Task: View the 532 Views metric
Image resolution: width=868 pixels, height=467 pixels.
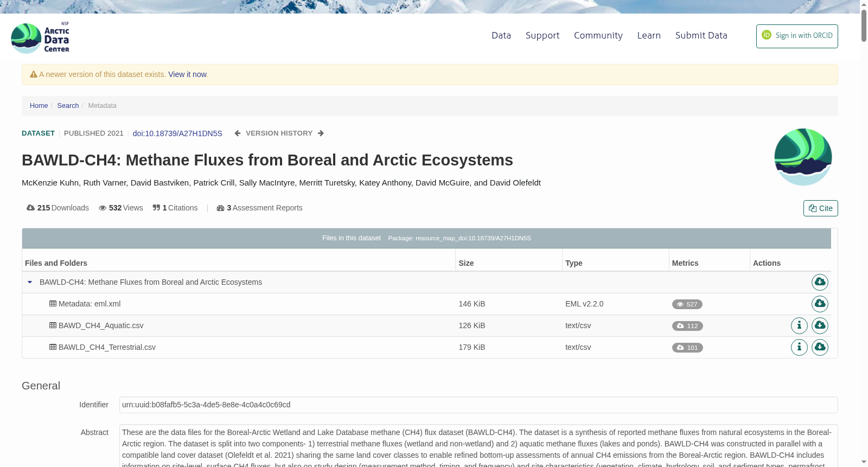Action: pyautogui.click(x=120, y=208)
